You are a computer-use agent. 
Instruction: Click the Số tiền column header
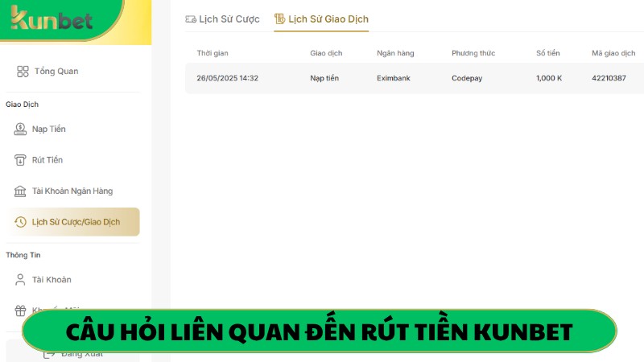(548, 53)
